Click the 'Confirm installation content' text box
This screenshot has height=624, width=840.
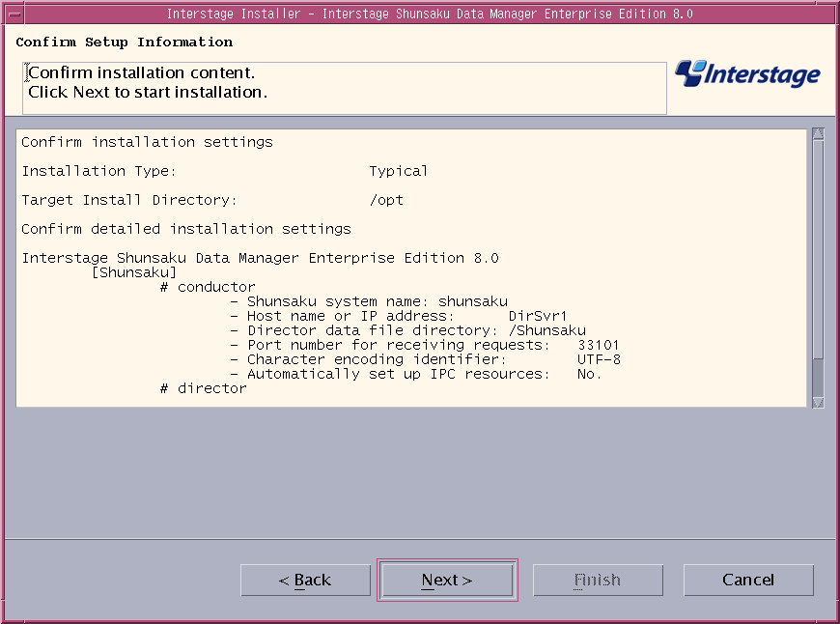click(x=345, y=88)
